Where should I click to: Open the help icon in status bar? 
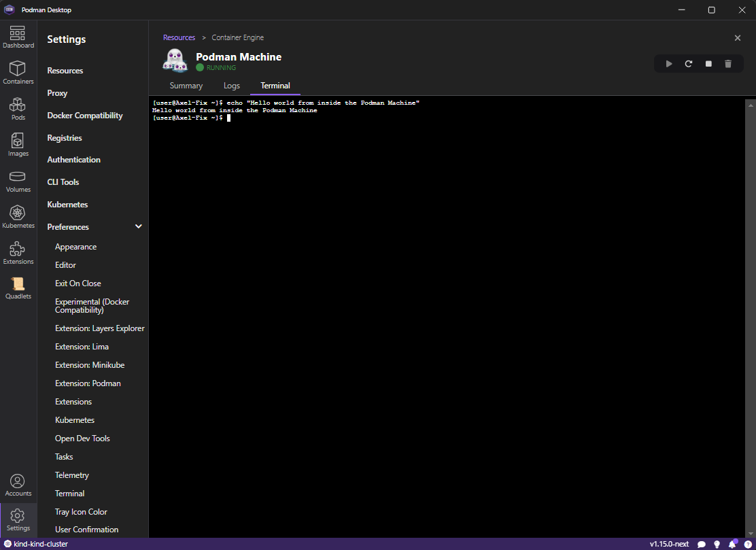point(746,544)
